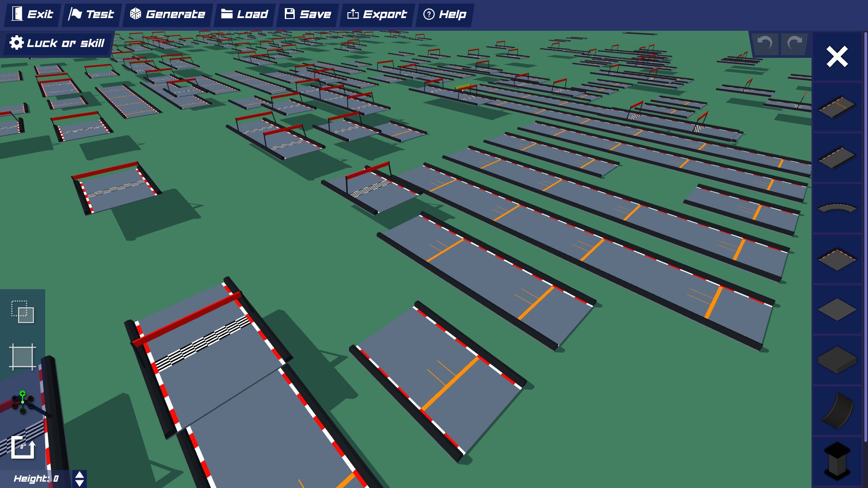Open the Generate menu
Image resolution: width=868 pixels, height=488 pixels.
[167, 14]
